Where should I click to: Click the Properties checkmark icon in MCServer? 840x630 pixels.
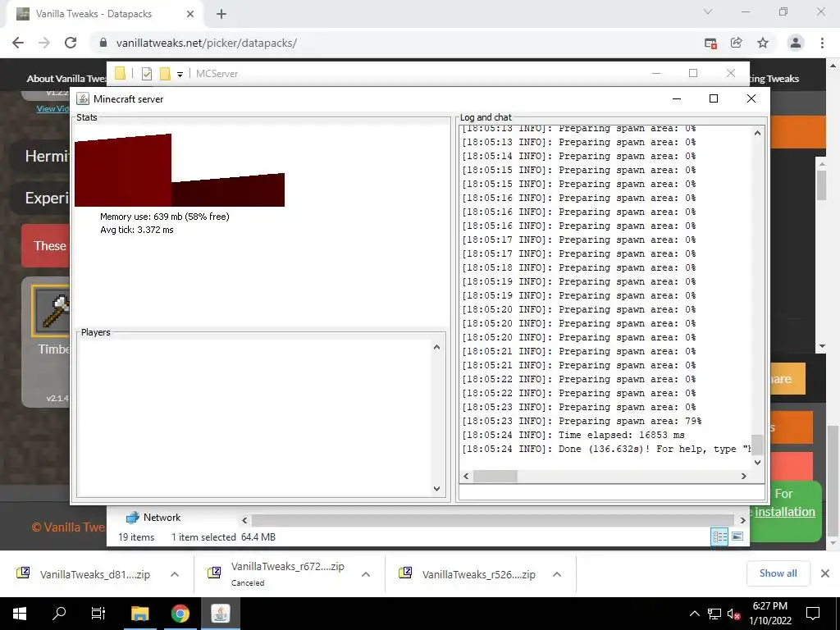point(146,73)
